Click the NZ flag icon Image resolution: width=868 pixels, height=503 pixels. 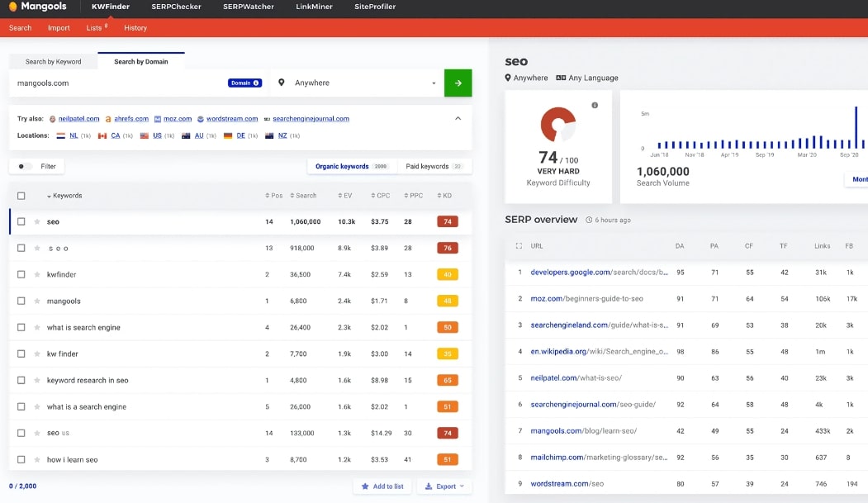click(269, 135)
